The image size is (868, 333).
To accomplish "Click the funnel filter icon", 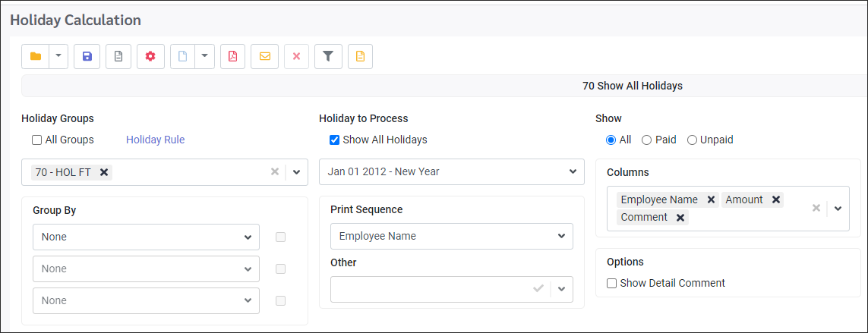I will 328,56.
